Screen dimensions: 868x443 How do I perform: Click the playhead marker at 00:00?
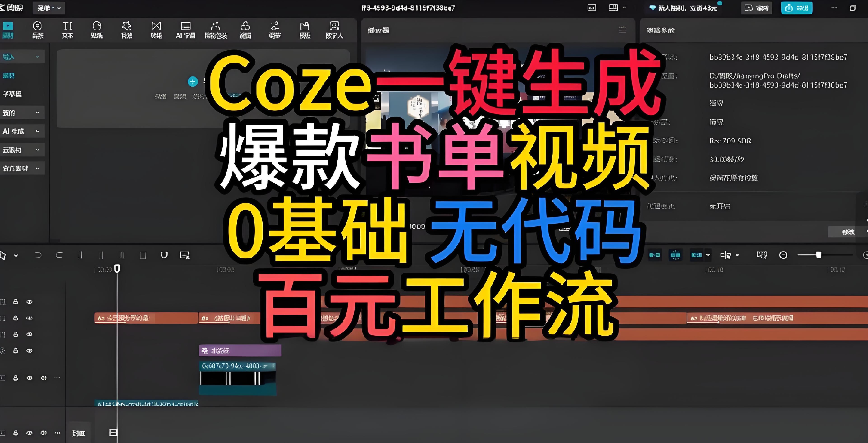pos(117,268)
